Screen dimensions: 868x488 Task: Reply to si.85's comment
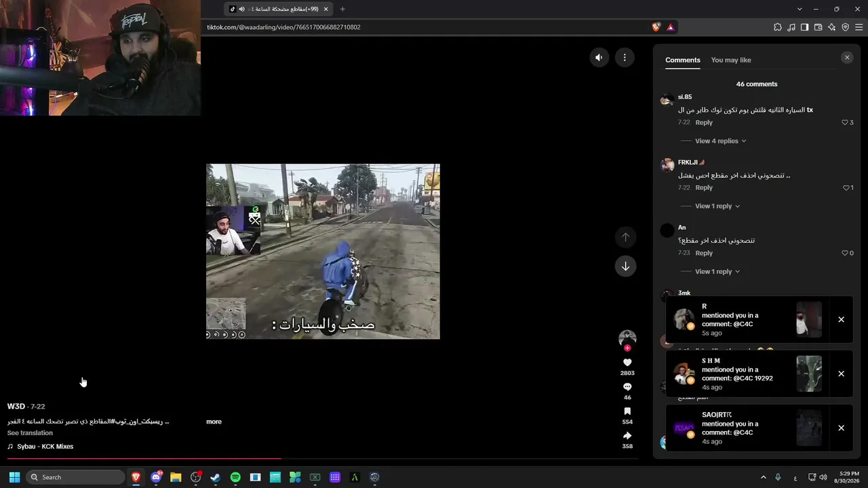704,123
